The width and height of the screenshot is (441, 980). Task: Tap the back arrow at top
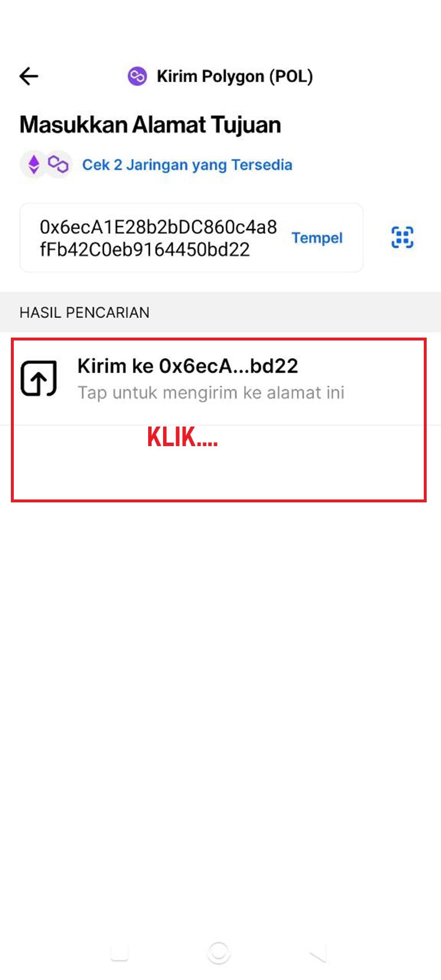tap(29, 76)
